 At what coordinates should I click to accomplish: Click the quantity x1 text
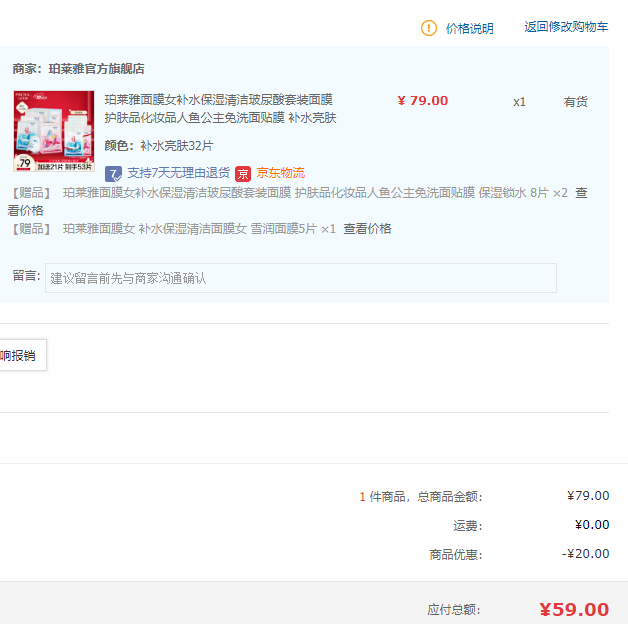tap(519, 102)
